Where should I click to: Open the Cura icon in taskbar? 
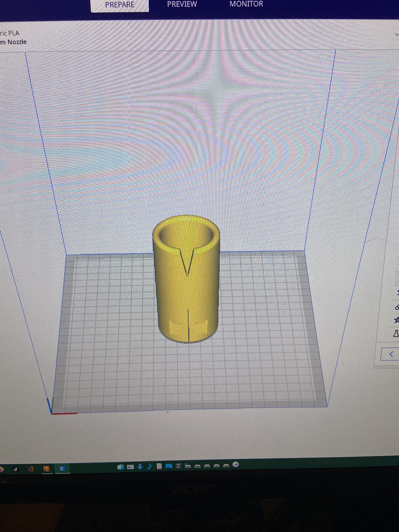[x=62, y=469]
